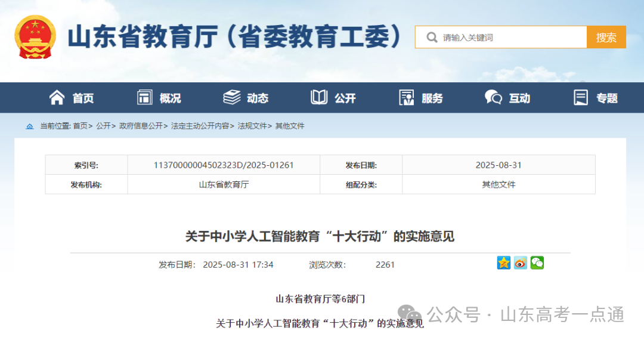Share article via the yellow star QQ空间 icon

(504, 263)
